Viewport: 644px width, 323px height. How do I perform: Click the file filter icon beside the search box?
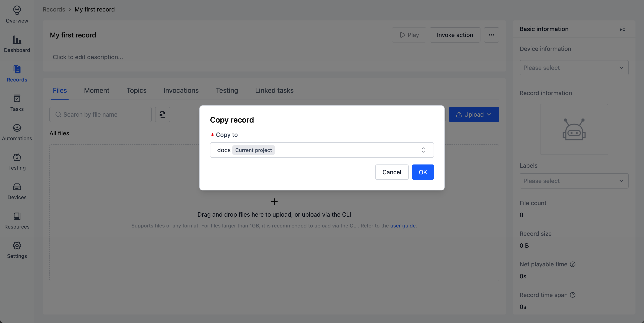pyautogui.click(x=162, y=114)
